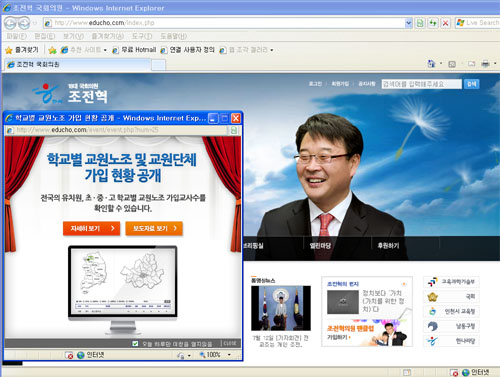This screenshot has width=500, height=377.
Task: Open the press conference news thumbnail
Action: (x=281, y=308)
